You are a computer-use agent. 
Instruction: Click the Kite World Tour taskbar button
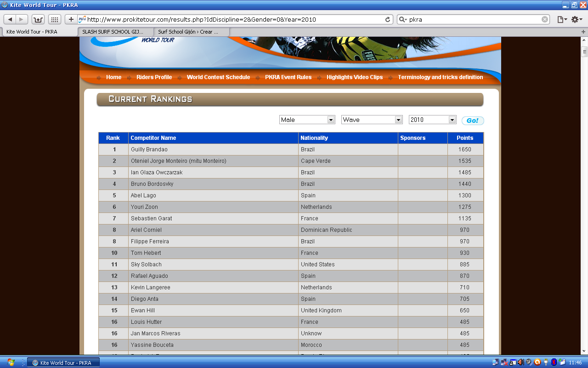coord(63,362)
